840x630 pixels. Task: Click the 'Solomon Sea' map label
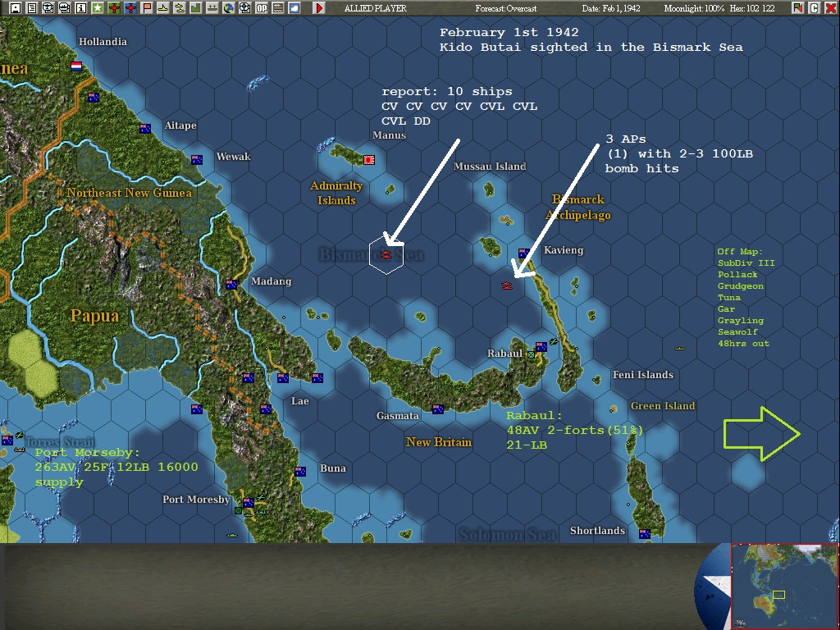click(x=507, y=535)
